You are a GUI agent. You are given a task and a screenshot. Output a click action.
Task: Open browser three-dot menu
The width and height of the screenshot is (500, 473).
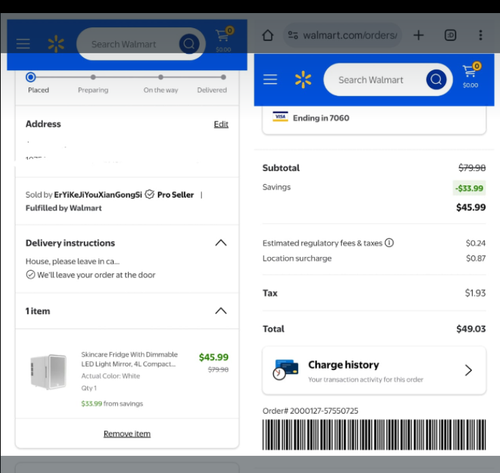tap(480, 35)
